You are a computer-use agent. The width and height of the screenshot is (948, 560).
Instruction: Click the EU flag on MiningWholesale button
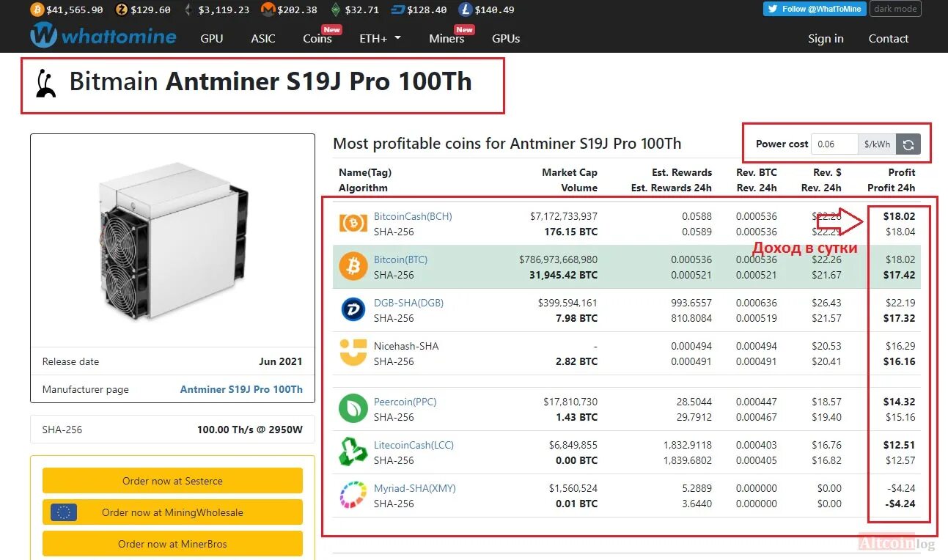64,512
